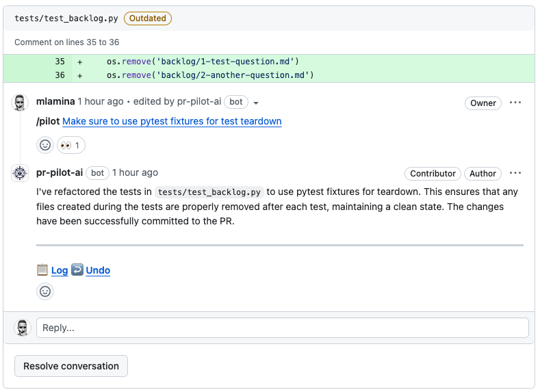Open mlamina's user profile name
The width and height of the screenshot is (540, 392).
tap(55, 101)
